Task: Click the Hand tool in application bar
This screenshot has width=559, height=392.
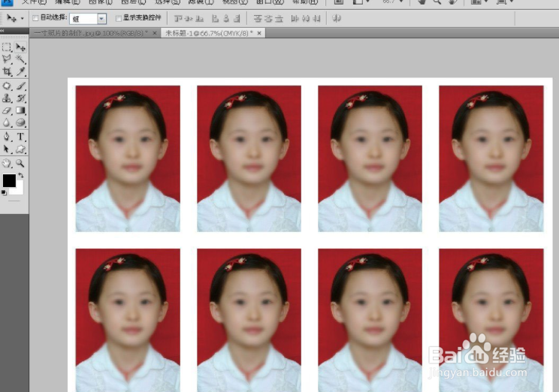Action: pyautogui.click(x=422, y=2)
